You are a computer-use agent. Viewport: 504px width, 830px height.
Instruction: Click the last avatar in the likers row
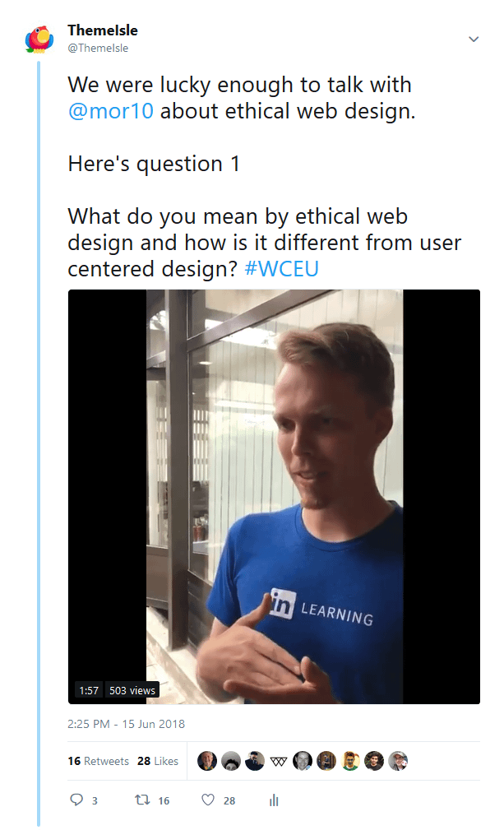(398, 761)
